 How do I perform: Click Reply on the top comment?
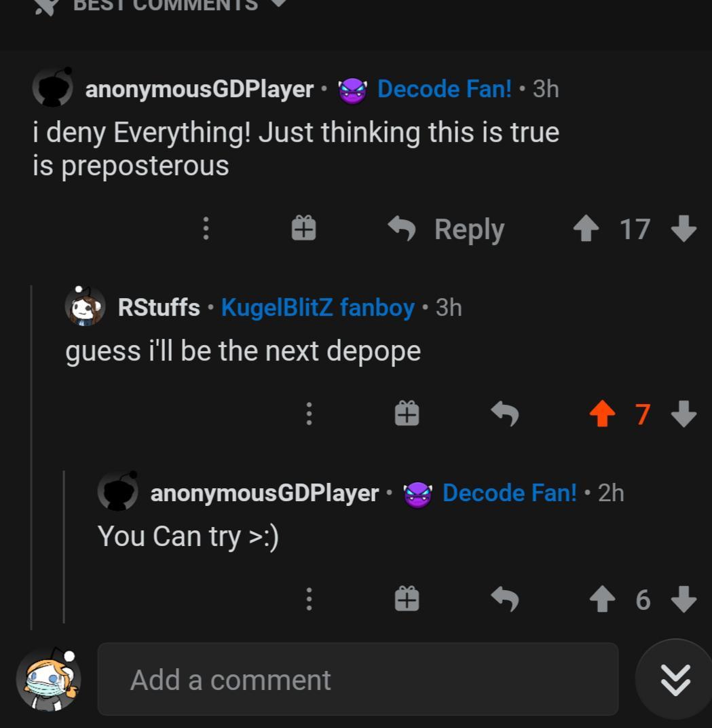448,229
